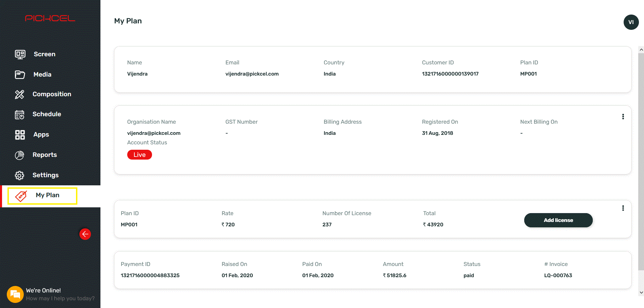Image resolution: width=644 pixels, height=308 pixels.
Task: Click the Media folder icon
Action: tap(20, 75)
